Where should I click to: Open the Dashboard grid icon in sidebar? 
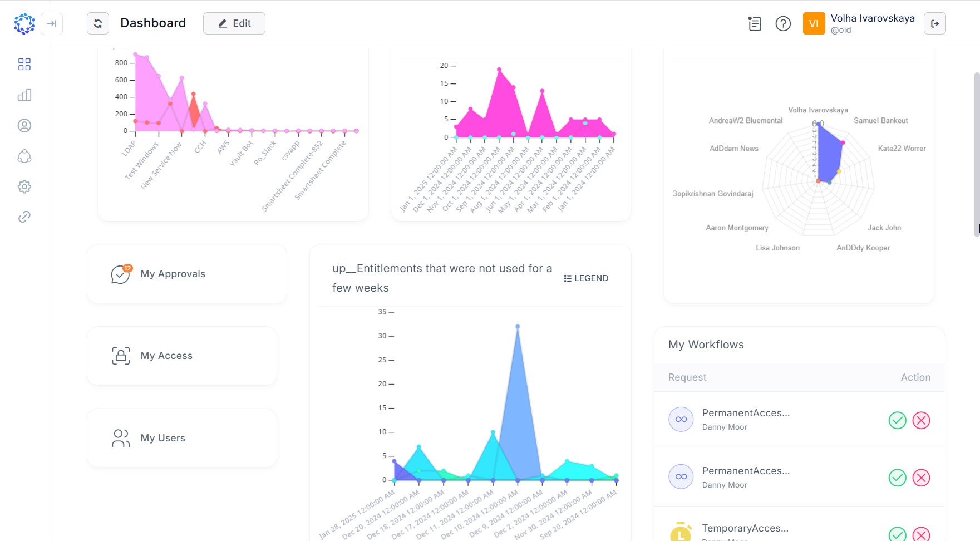(x=24, y=64)
